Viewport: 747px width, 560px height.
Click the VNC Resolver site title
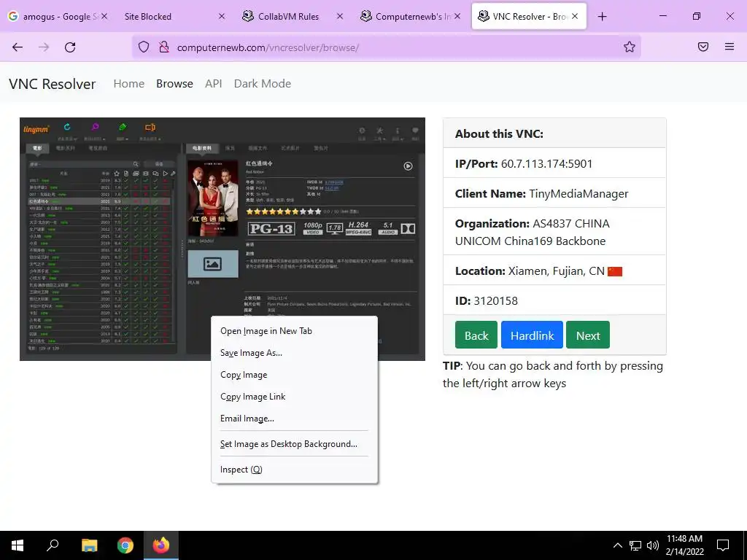[x=53, y=84]
